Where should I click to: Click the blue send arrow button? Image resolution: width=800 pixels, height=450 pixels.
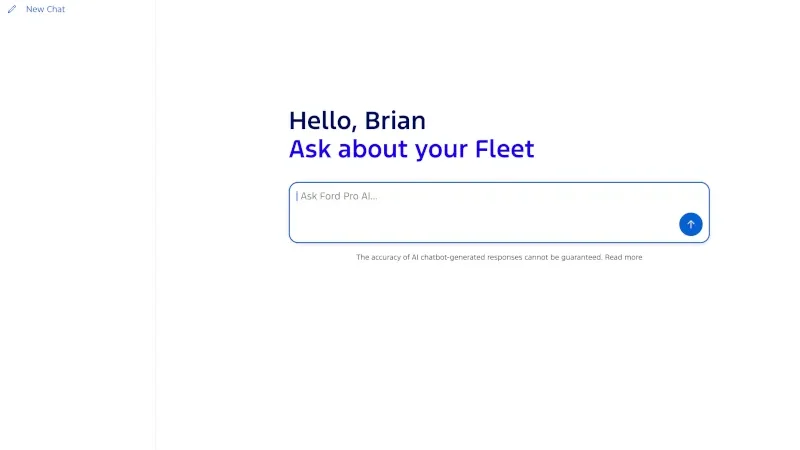tap(690, 224)
